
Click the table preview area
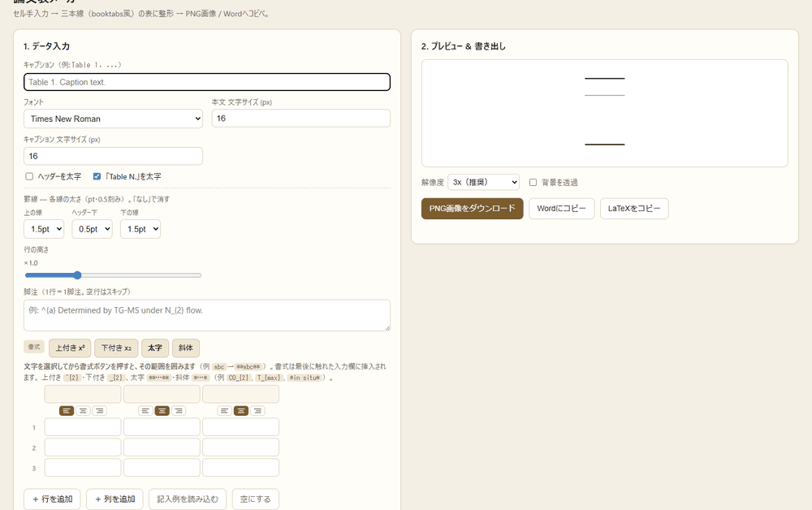tap(605, 114)
